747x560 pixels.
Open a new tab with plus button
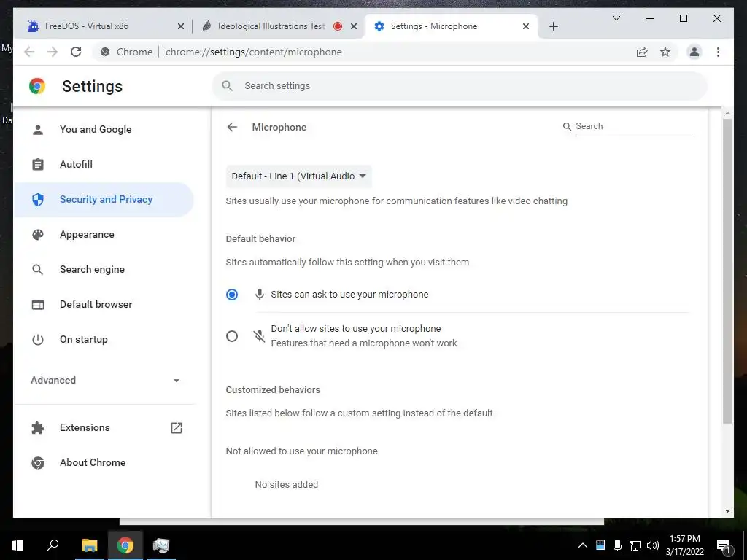pos(553,26)
